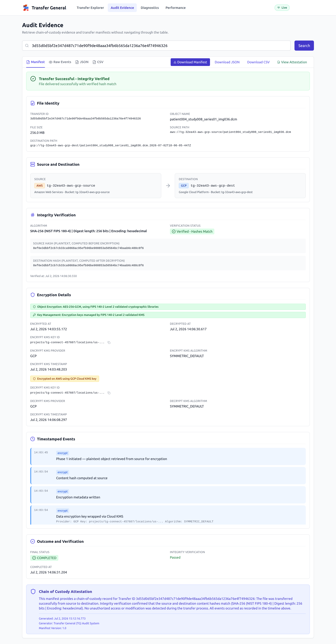This screenshot has width=336, height=644.
Task: Click the AWS provider badge
Action: click(39, 186)
